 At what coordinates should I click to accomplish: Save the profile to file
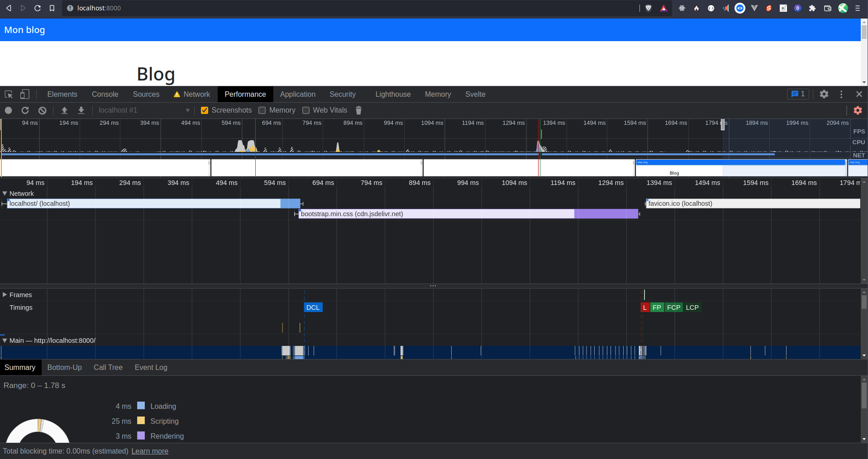point(81,110)
